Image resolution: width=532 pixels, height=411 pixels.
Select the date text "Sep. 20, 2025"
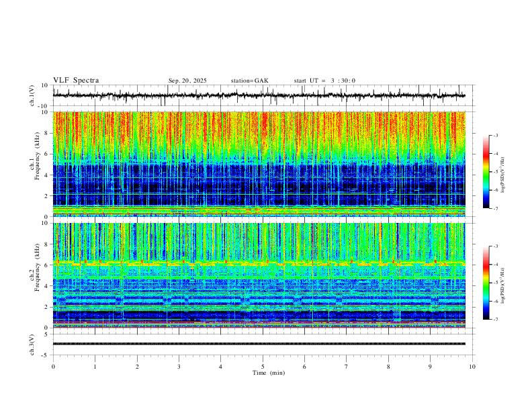point(187,81)
